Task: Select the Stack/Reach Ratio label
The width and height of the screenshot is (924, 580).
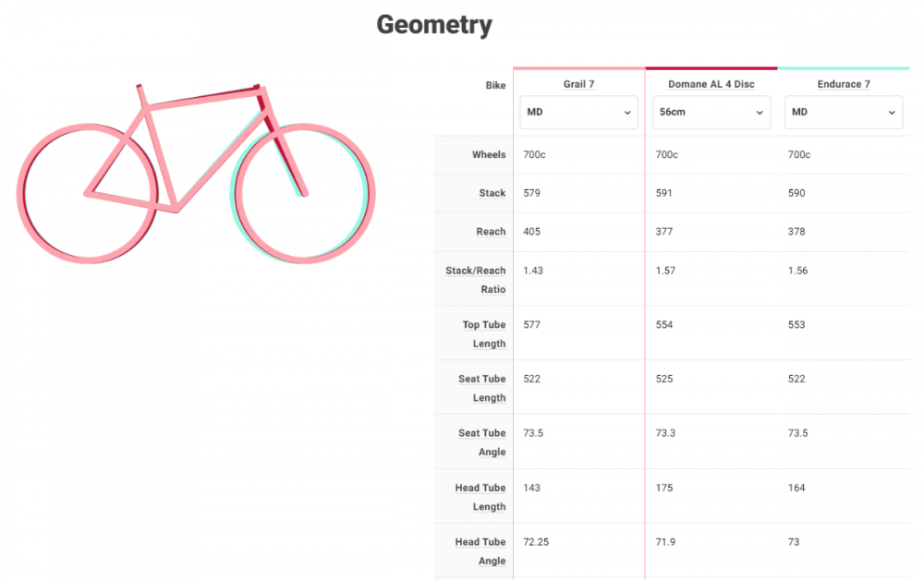Action: [x=476, y=280]
